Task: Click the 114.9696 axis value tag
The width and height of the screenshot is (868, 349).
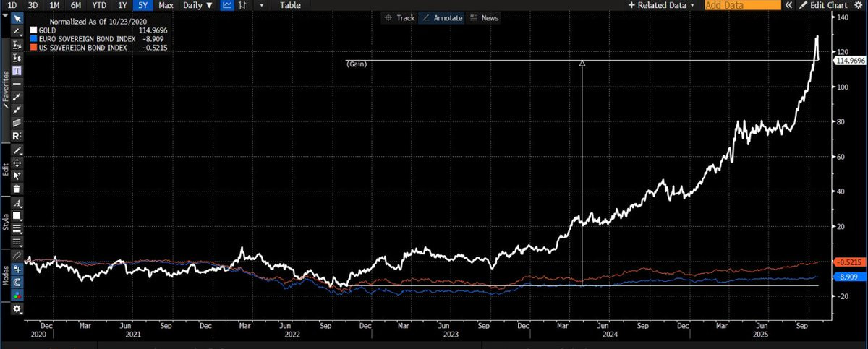Action: (x=849, y=61)
